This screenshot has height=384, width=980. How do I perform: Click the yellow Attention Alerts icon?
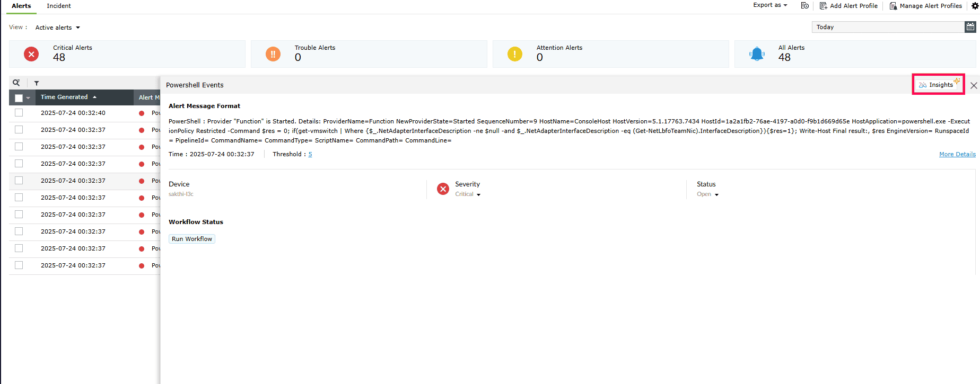pos(515,54)
